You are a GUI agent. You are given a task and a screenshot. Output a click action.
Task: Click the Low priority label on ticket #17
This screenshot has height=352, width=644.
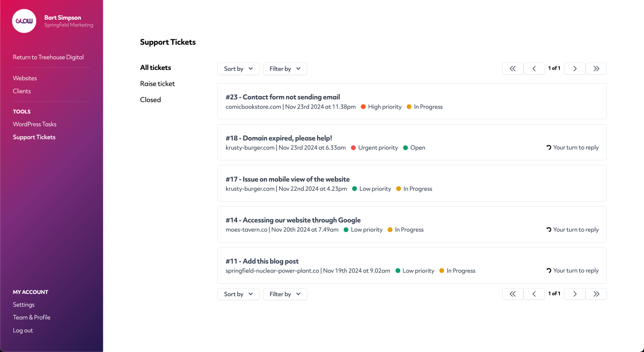click(375, 189)
